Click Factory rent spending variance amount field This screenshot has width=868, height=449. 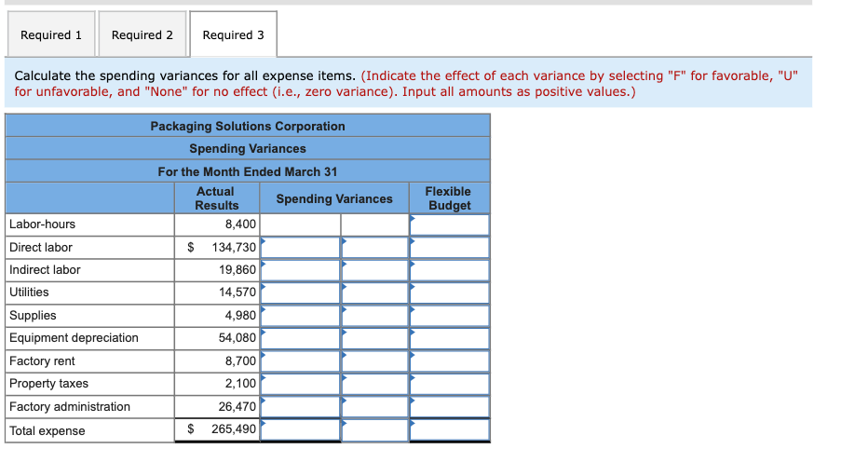(300, 361)
